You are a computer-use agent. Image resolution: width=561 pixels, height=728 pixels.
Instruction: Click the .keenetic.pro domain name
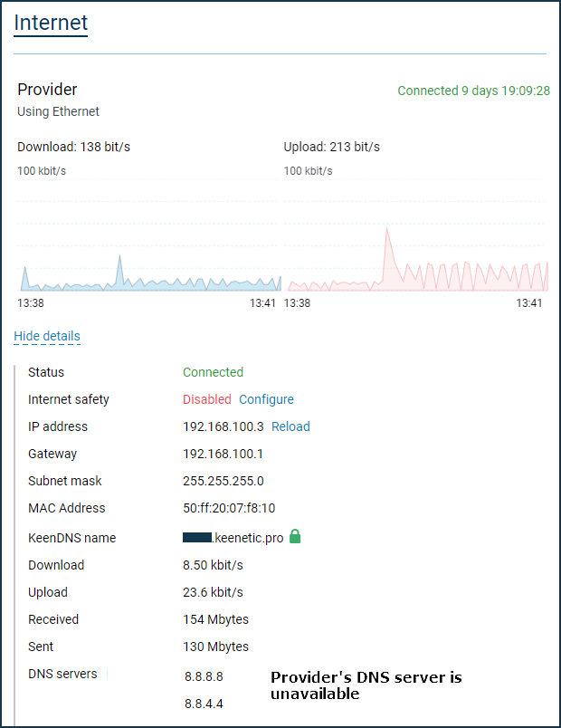pos(248,538)
